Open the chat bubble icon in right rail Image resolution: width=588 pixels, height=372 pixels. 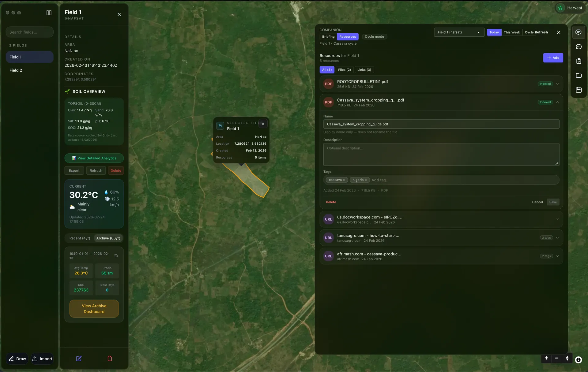coord(579,47)
